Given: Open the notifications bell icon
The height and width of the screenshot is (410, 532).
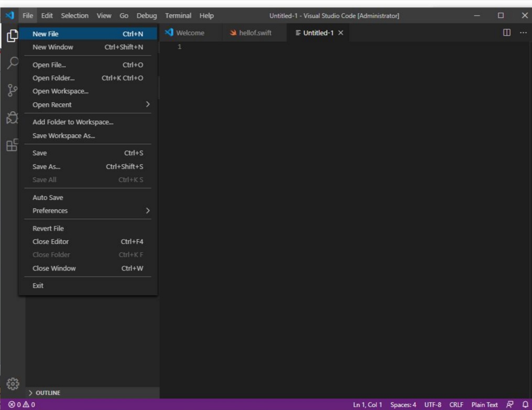Looking at the screenshot, I should [x=527, y=404].
